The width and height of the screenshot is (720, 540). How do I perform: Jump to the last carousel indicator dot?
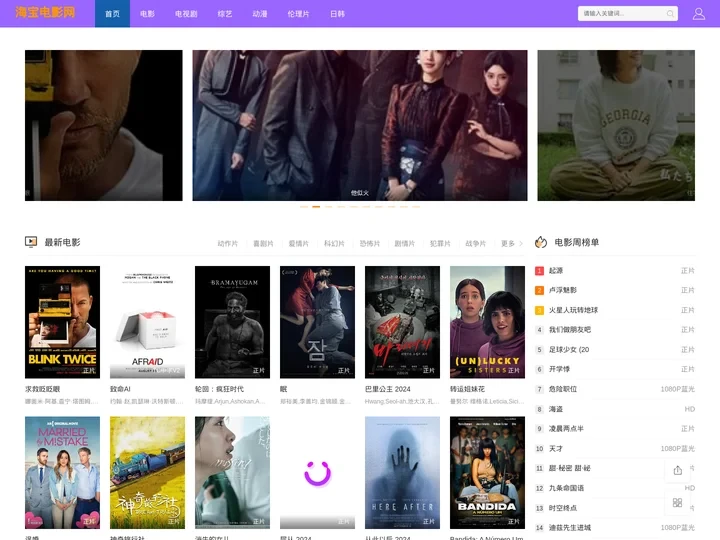point(416,207)
